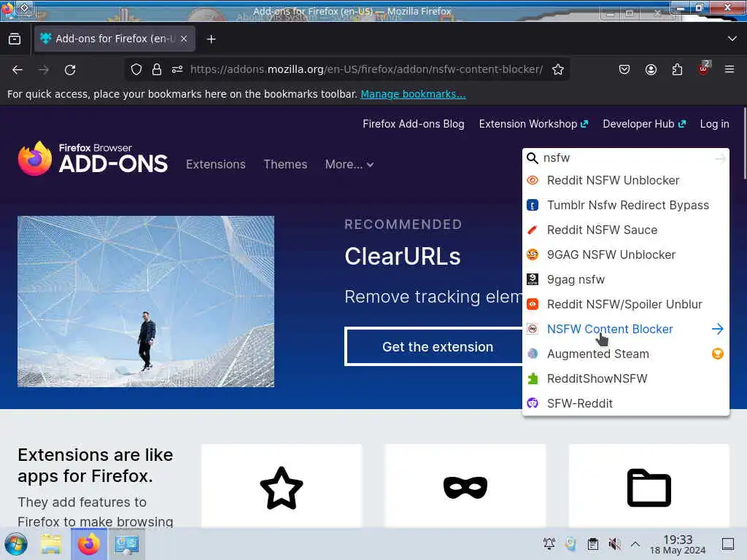Viewport: 747px width, 560px height.
Task: Select 9GAG NSFW Unblocker suggestion
Action: 625,254
